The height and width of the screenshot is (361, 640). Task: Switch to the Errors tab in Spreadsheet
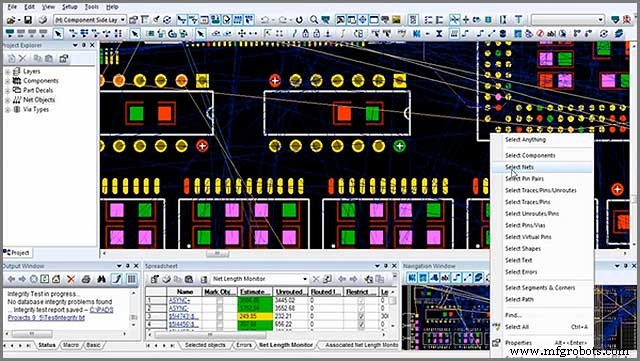(244, 345)
